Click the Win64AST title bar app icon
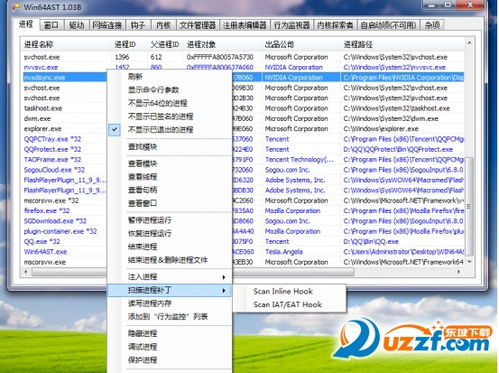499x373 pixels. 16,7
